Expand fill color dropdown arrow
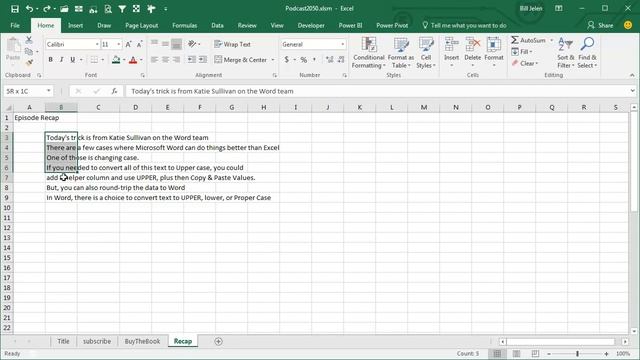The height and width of the screenshot is (360, 640). 124,60
